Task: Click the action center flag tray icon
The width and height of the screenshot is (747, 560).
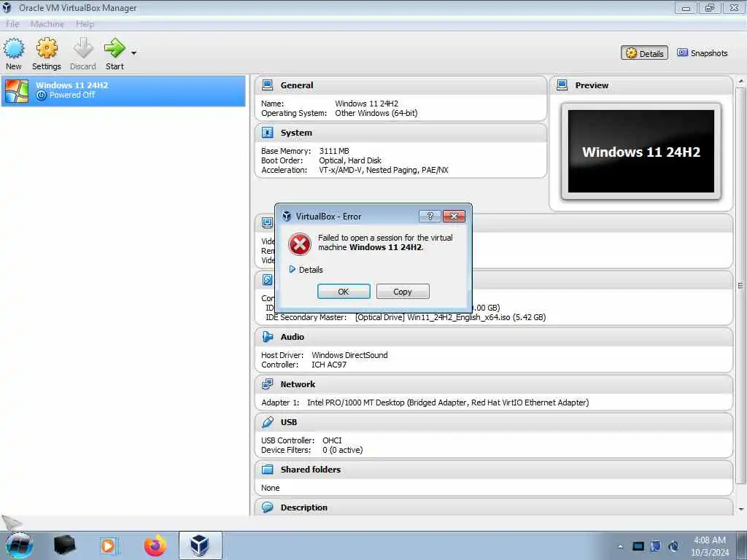Action: point(656,546)
